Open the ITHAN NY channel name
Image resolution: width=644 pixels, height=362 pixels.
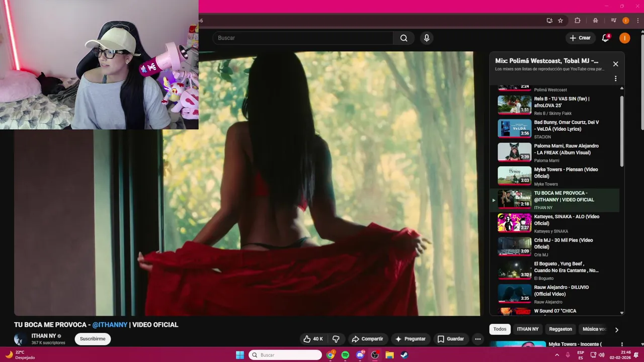[43, 336]
